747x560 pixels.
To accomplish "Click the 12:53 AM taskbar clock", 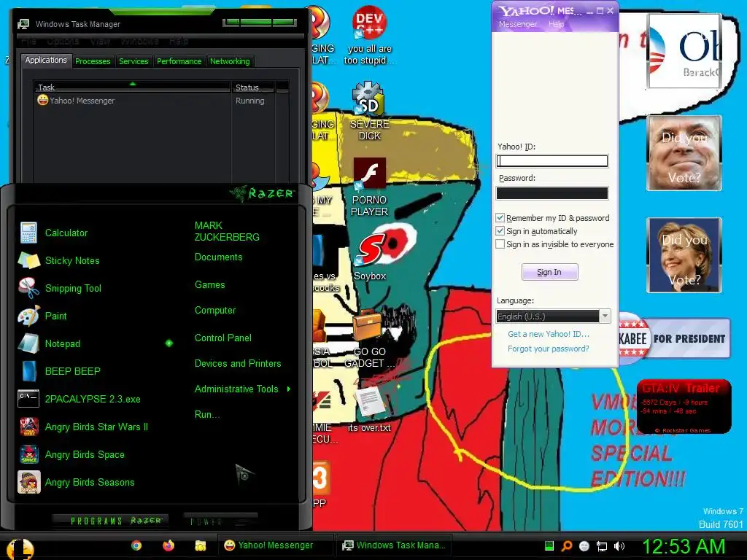I will pyautogui.click(x=683, y=547).
